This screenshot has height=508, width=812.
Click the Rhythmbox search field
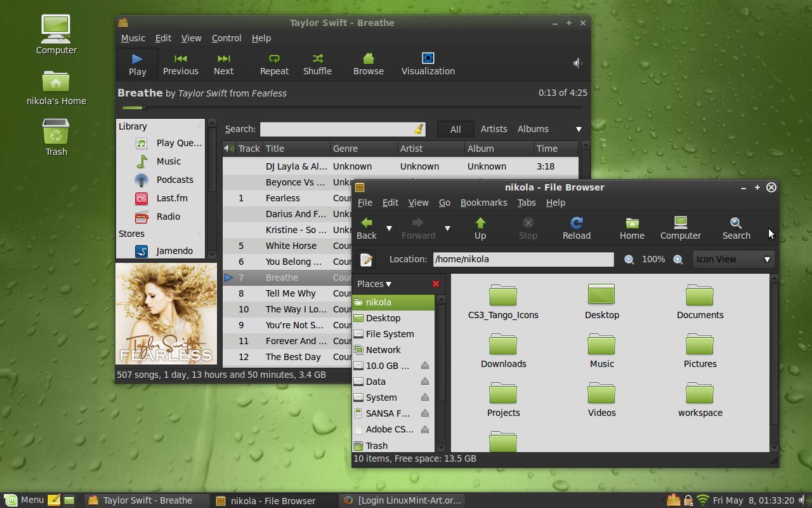click(343, 129)
